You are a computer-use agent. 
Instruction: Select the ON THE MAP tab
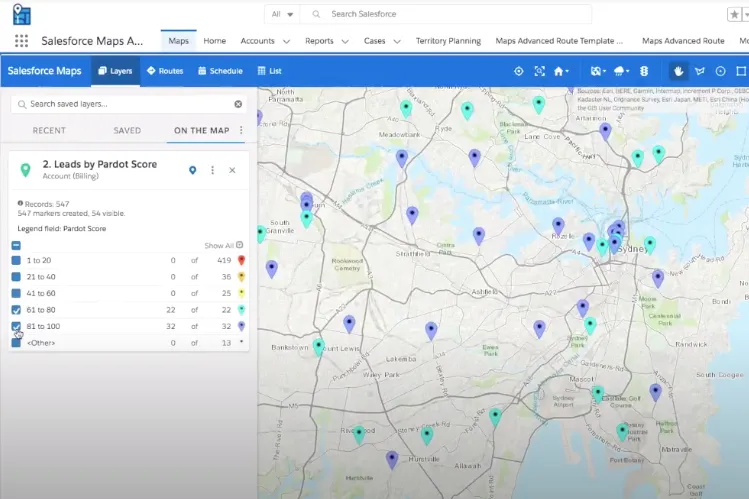pos(202,130)
